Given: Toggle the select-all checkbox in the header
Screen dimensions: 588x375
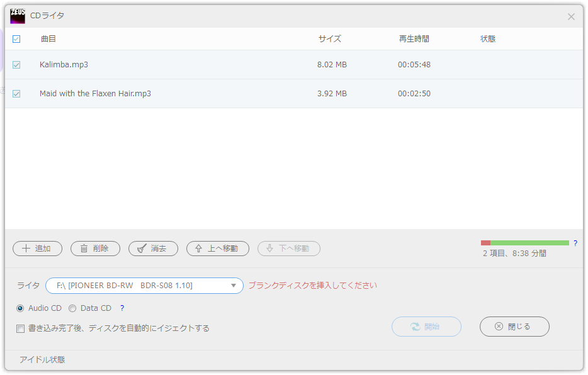Looking at the screenshot, I should (x=16, y=39).
